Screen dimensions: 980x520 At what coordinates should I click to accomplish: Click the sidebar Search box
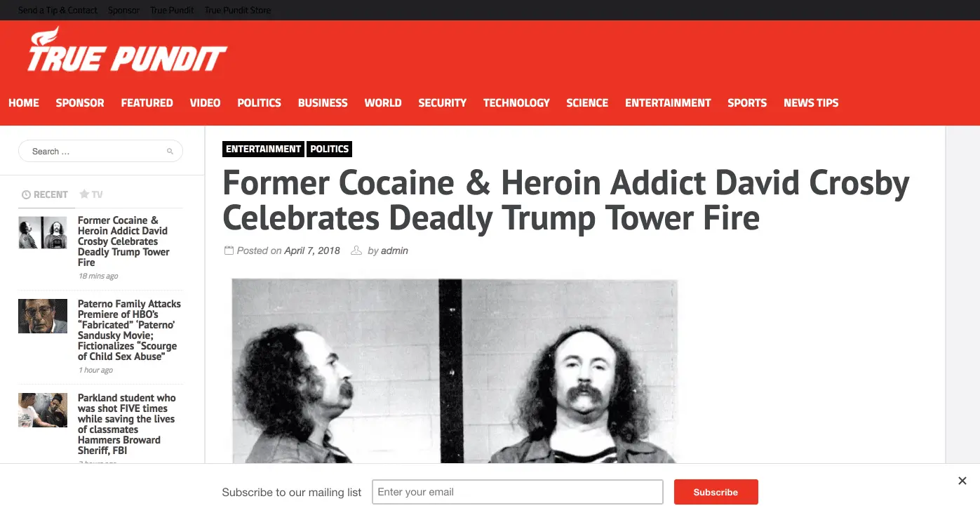(100, 152)
